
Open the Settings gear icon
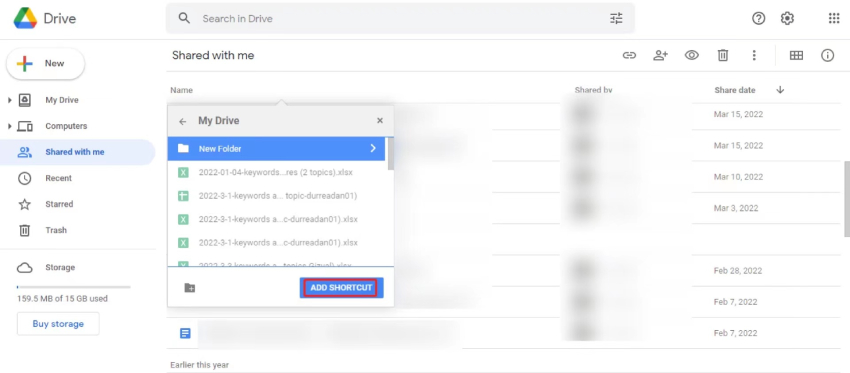[x=787, y=18]
